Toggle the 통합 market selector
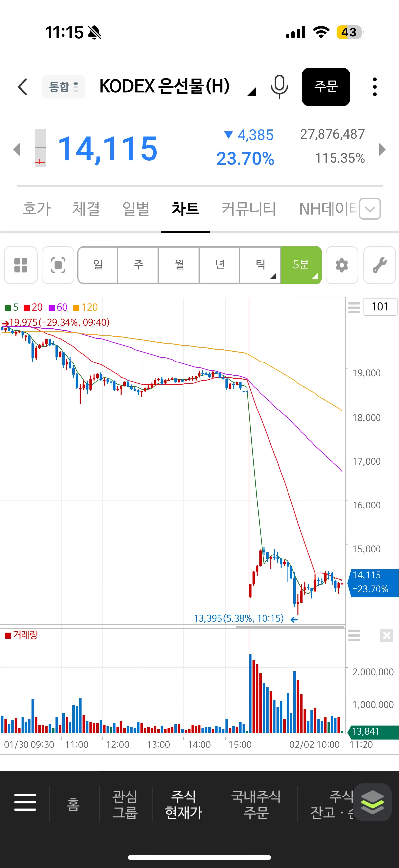Screen dimensions: 399x868 (63, 87)
